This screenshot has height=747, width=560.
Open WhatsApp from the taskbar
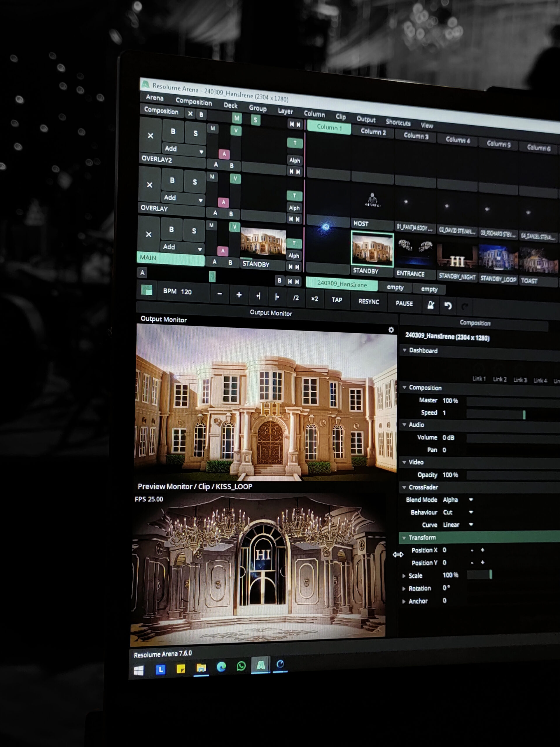[x=241, y=666]
